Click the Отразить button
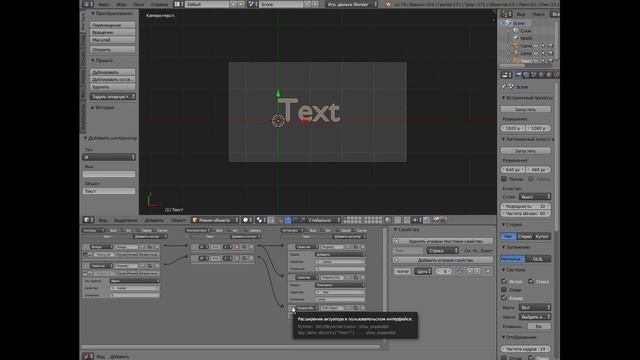 tap(112, 49)
